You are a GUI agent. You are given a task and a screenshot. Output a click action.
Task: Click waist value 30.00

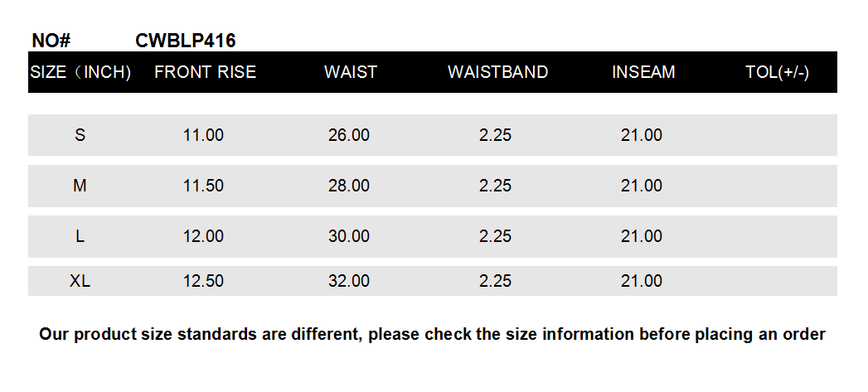coord(349,236)
